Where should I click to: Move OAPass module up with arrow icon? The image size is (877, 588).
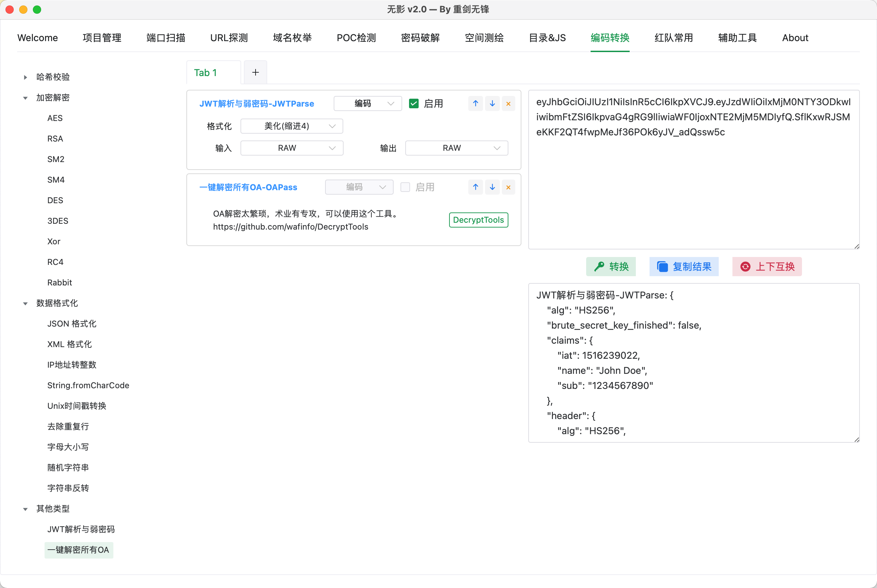point(475,187)
